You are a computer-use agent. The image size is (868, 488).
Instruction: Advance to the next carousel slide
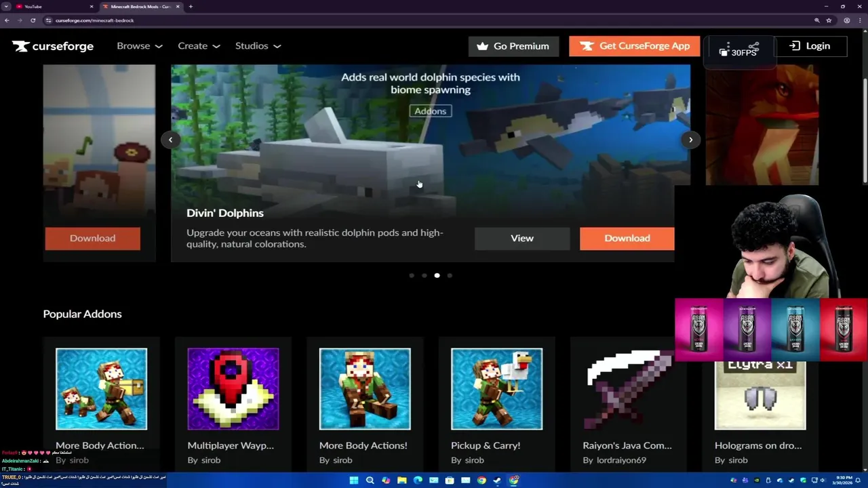coord(690,140)
